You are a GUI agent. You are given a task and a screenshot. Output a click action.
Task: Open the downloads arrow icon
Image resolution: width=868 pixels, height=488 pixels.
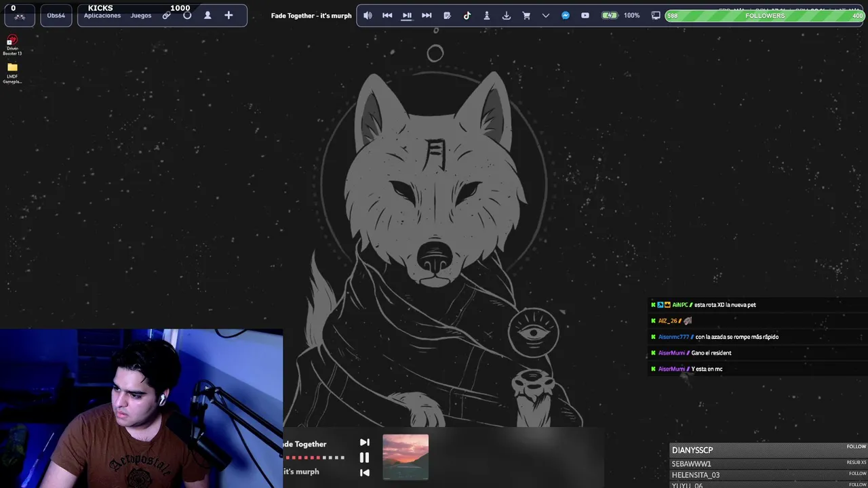tap(506, 16)
